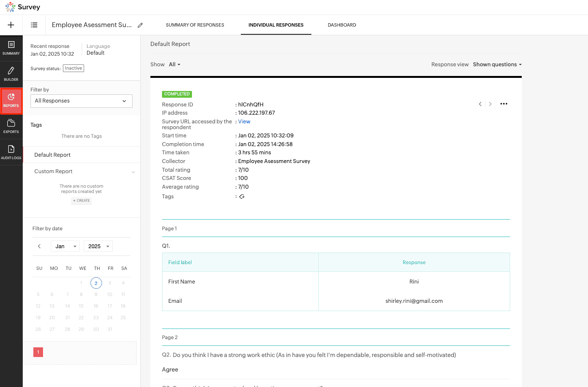The height and width of the screenshot is (387, 588).
Task: Open the Jan month dropdown
Action: tap(65, 246)
